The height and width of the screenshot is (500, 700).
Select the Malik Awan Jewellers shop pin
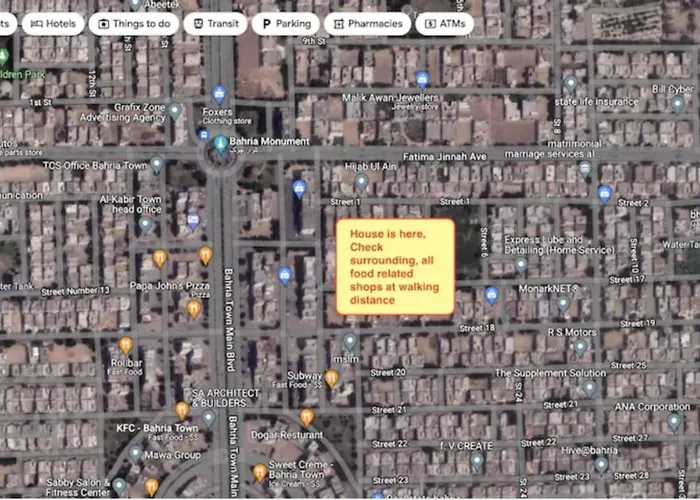(422, 79)
